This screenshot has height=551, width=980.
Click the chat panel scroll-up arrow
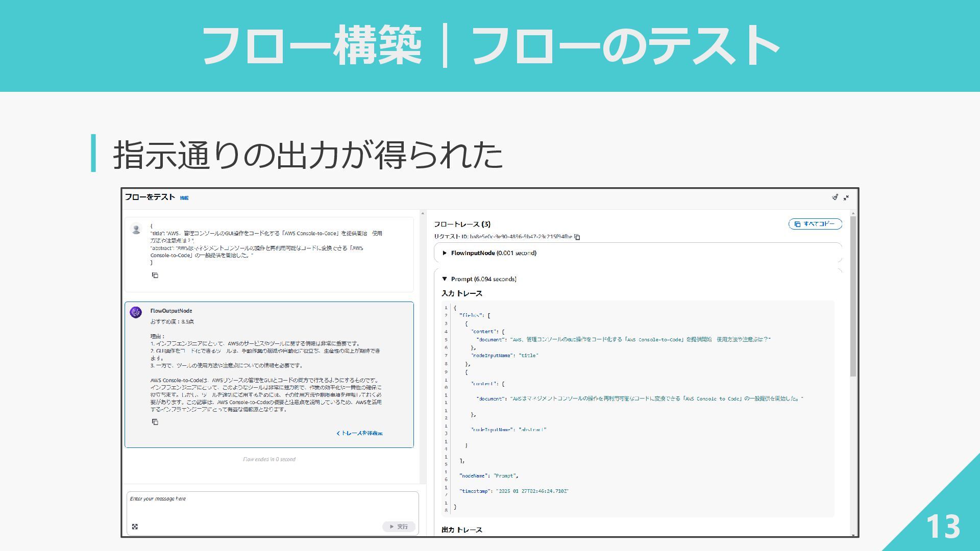(423, 213)
